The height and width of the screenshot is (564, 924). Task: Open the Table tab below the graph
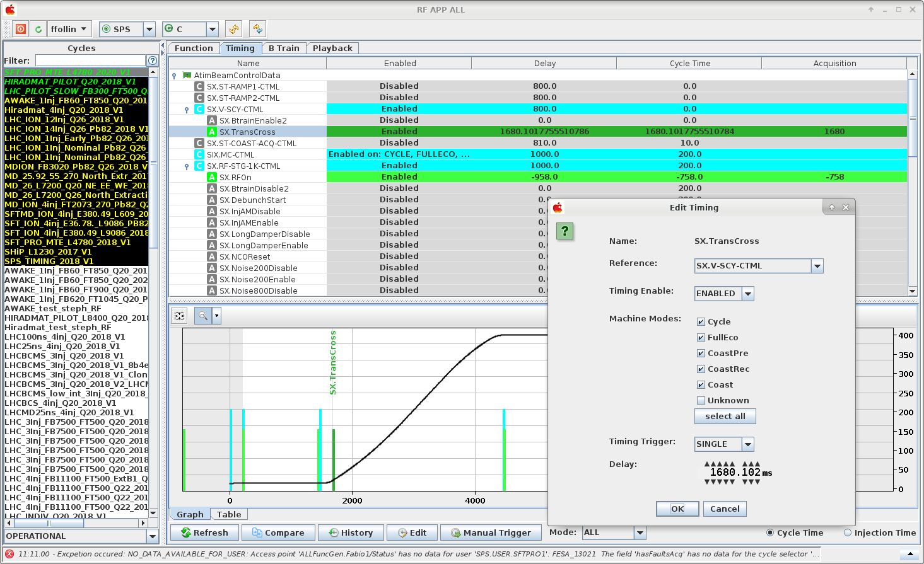pos(229,514)
